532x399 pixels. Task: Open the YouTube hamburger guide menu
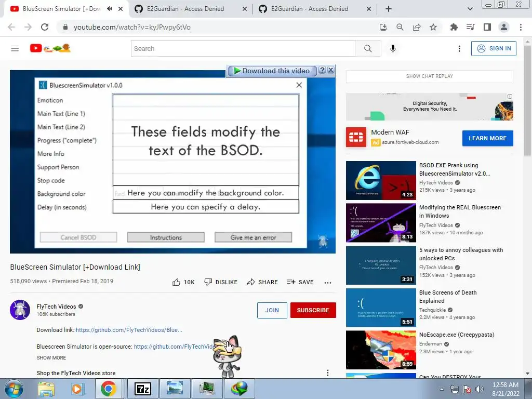point(15,48)
